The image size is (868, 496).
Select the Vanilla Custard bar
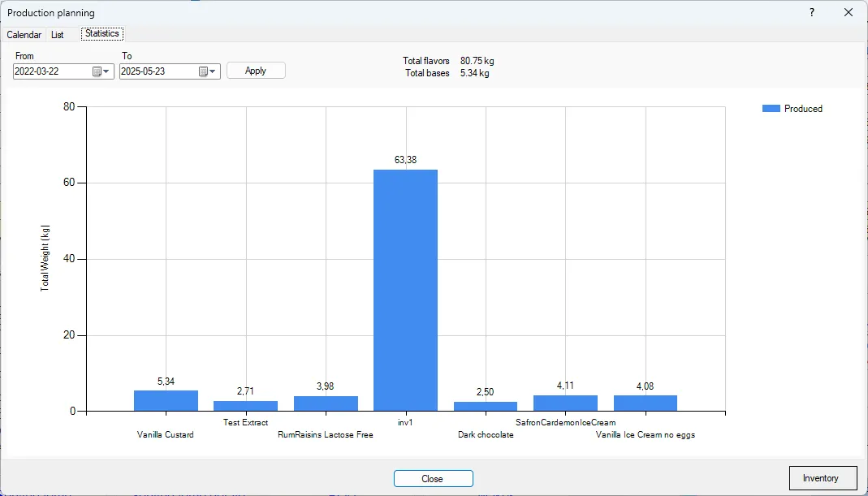coord(166,401)
